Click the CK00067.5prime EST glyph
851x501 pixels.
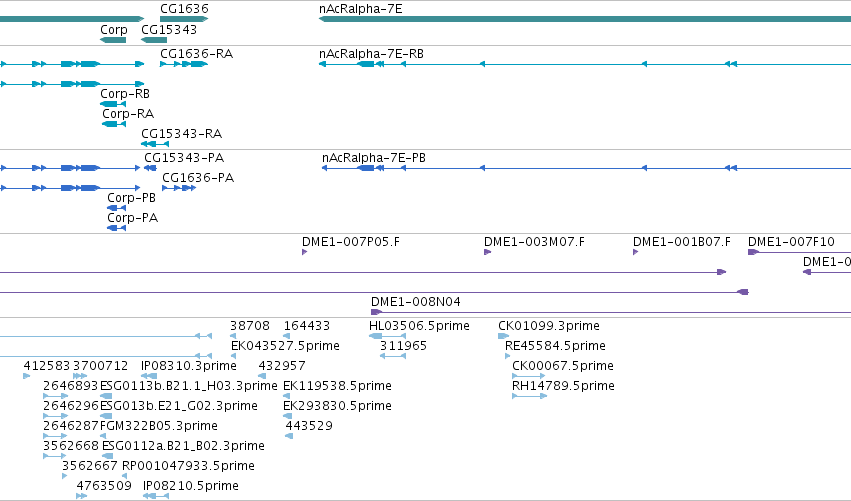point(529,376)
